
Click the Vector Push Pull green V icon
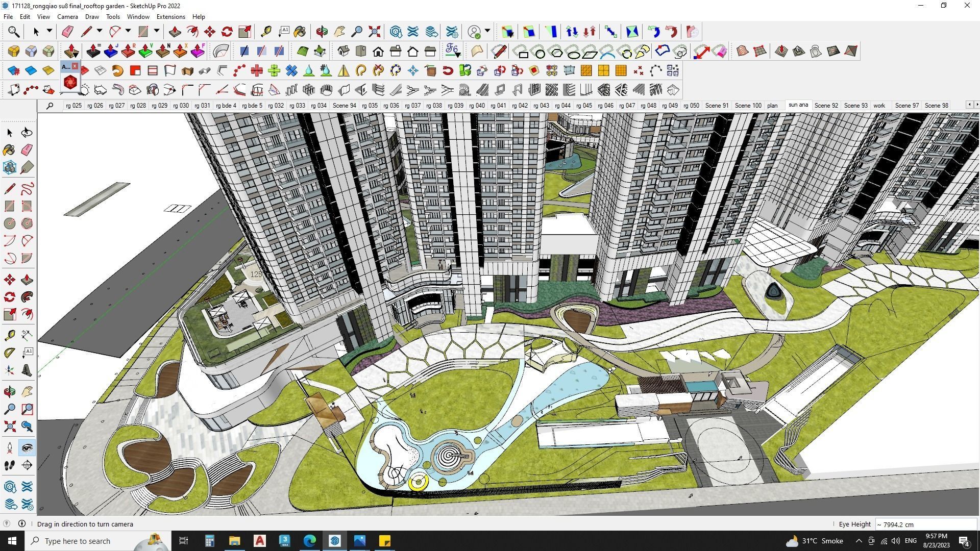click(145, 51)
